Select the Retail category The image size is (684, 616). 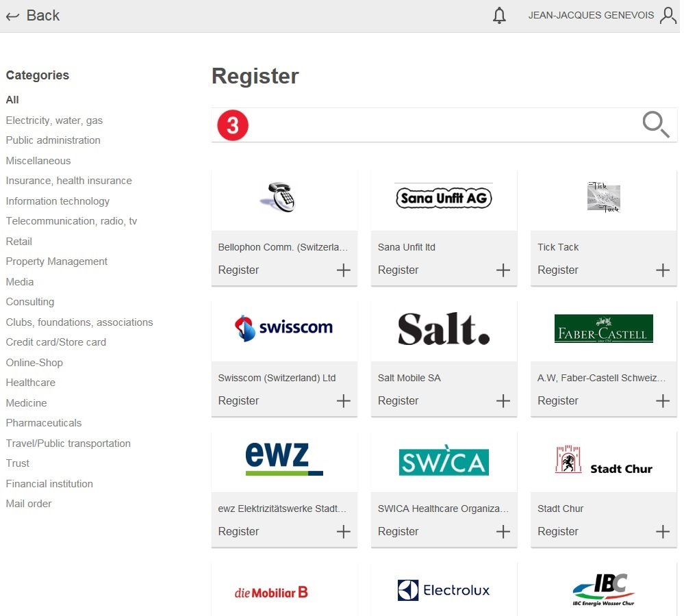(18, 242)
